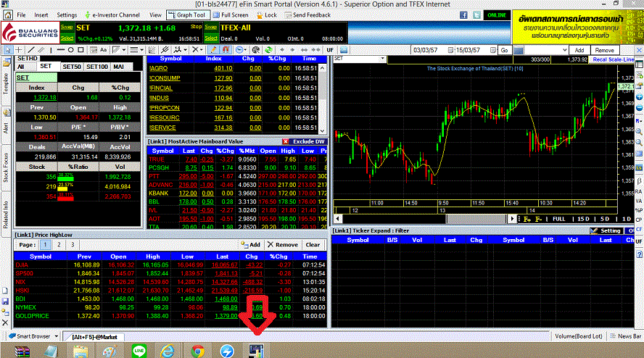Click the Clear button in Price HighLow
644x358 pixels.
(313, 245)
